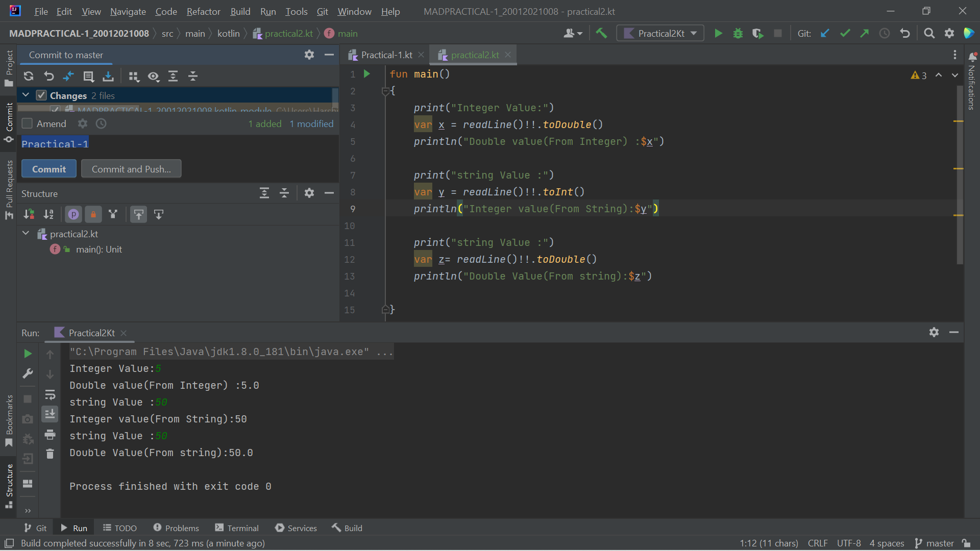
Task: Rerun Practical2Kt in Run panel
Action: [x=28, y=354]
